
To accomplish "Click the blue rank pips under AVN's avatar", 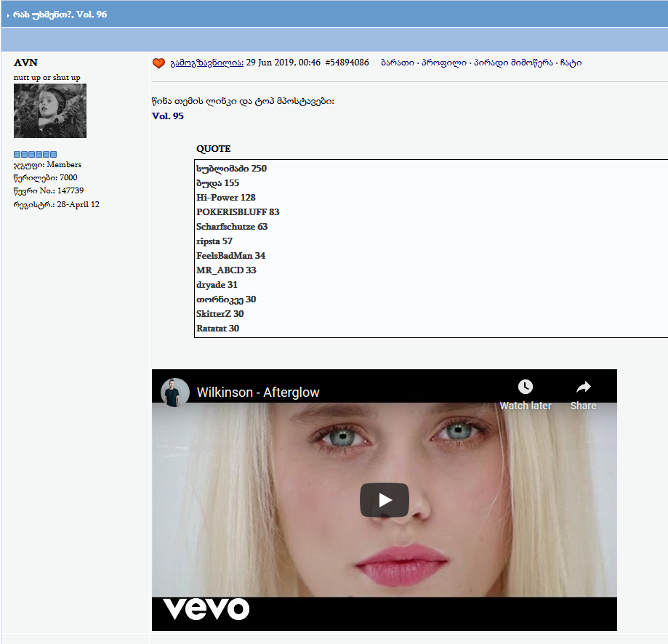I will (35, 154).
